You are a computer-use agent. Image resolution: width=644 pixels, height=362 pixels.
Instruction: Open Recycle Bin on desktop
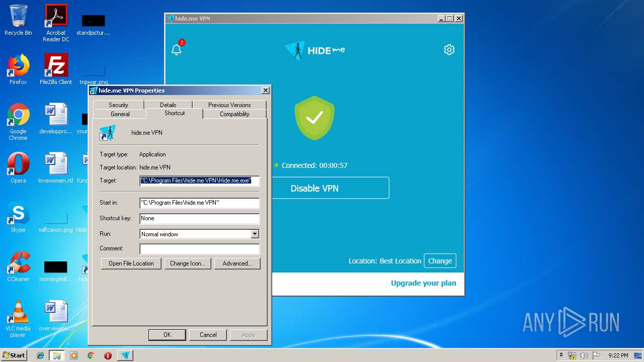click(x=18, y=20)
